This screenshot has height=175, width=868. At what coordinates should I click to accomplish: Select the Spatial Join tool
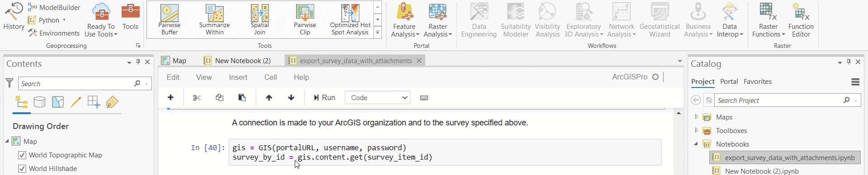pyautogui.click(x=260, y=19)
